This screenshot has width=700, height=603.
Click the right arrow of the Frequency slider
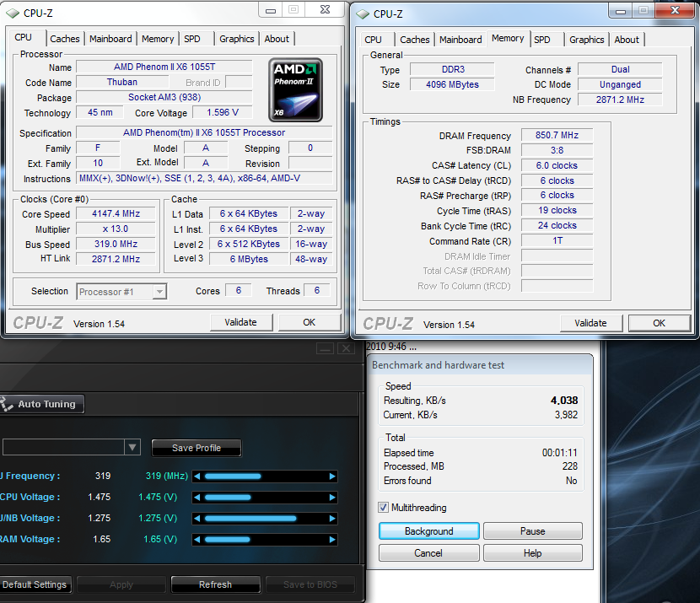click(x=332, y=476)
